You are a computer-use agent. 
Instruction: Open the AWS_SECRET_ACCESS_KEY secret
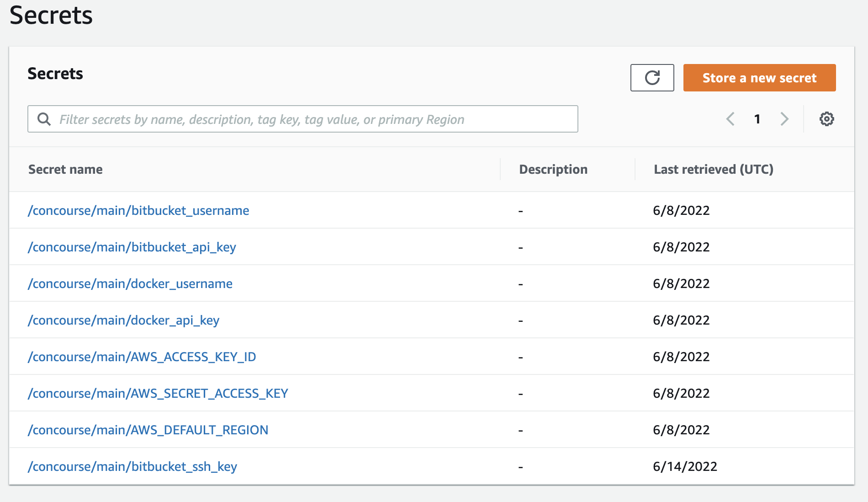[158, 393]
